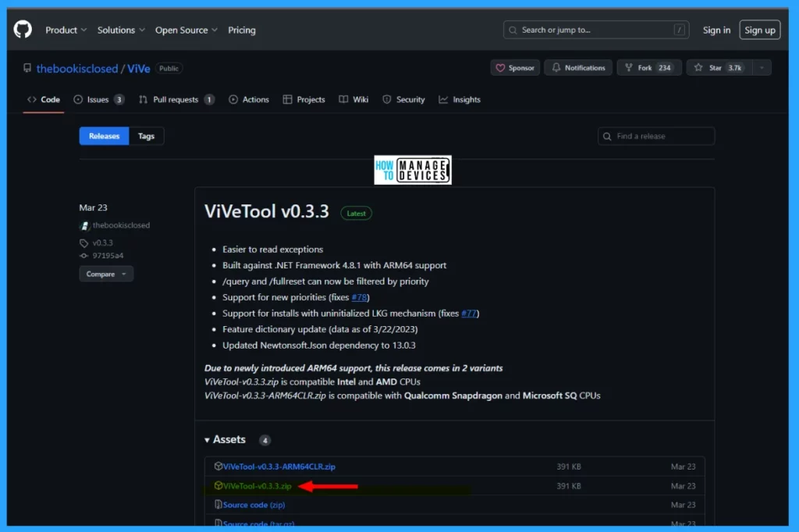Click the package icon beside ViVeTool-v0.3.3-ARM64CLR.zip
Viewport: 799px width, 532px height.
(x=218, y=466)
